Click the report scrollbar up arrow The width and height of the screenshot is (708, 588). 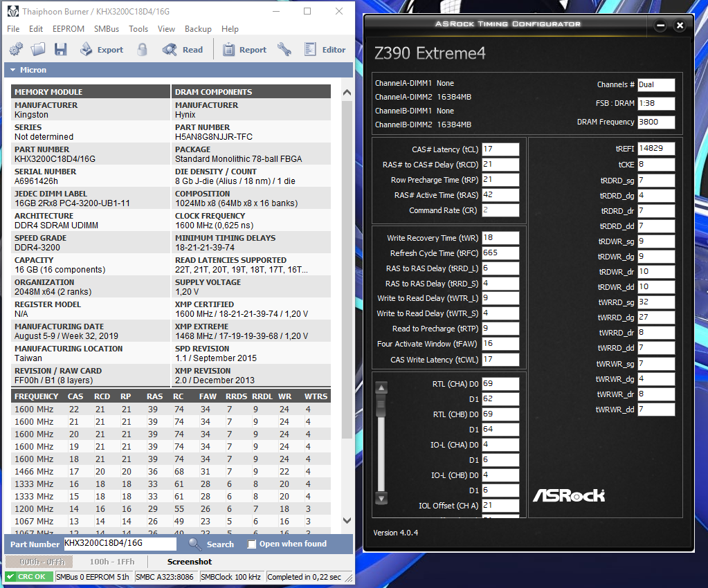pyautogui.click(x=347, y=93)
